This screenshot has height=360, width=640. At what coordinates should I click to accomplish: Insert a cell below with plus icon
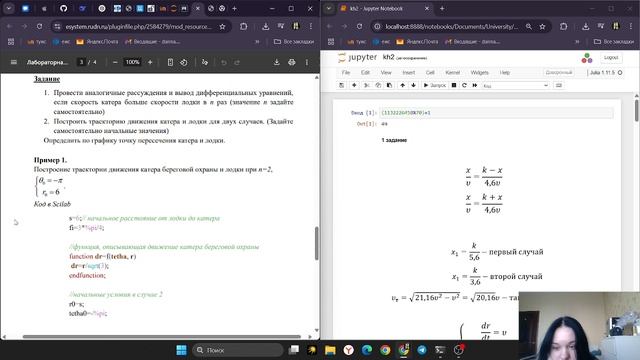(354, 85)
